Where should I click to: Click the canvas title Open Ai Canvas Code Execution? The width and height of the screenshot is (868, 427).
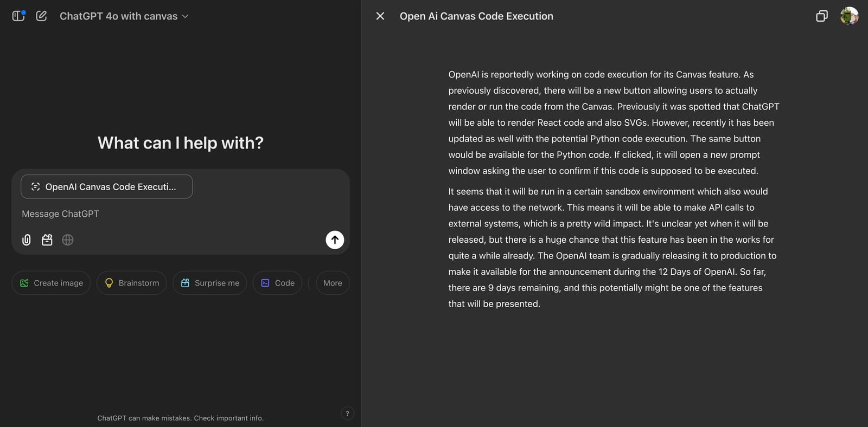(x=476, y=16)
